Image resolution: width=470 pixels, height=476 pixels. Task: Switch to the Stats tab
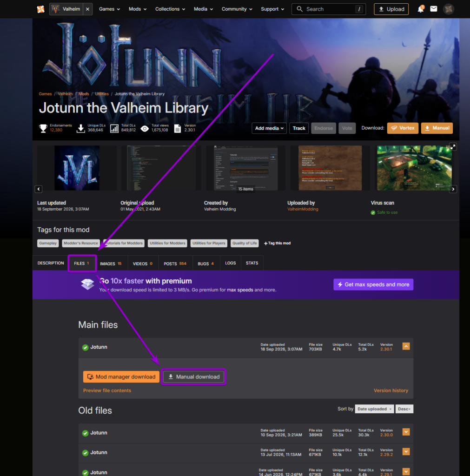(x=252, y=263)
